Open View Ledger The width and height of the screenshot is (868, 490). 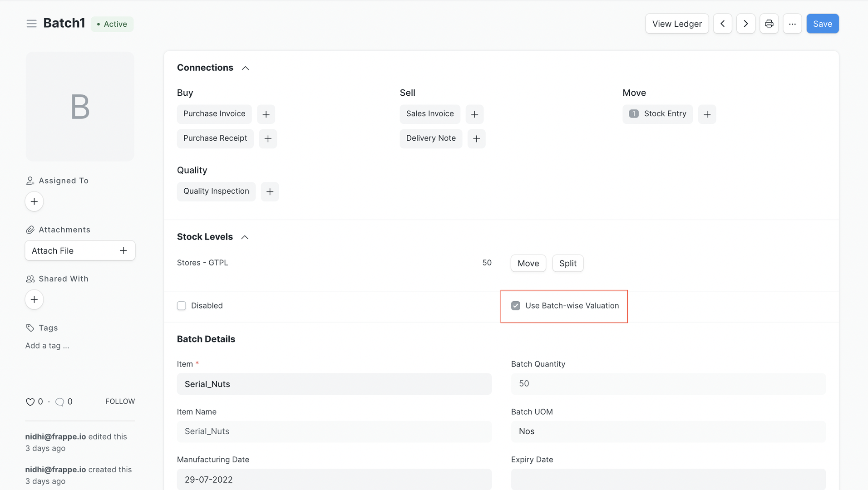click(677, 24)
